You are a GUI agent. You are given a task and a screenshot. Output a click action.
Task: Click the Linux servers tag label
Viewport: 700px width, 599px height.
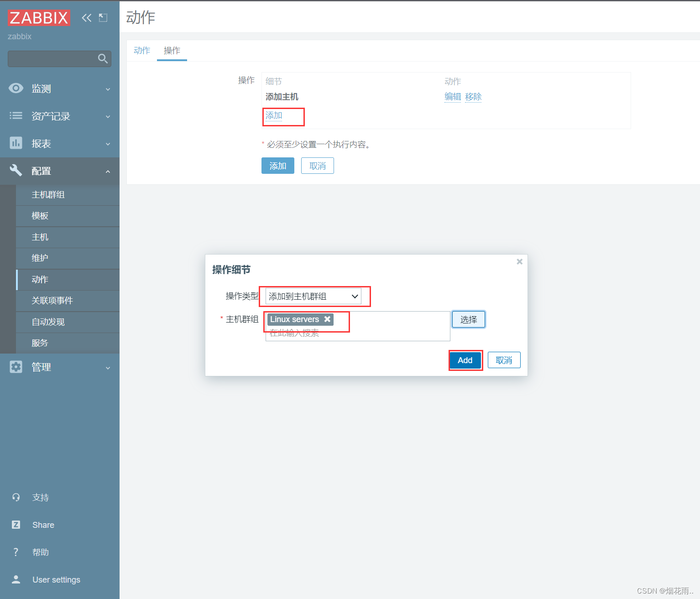coord(295,319)
